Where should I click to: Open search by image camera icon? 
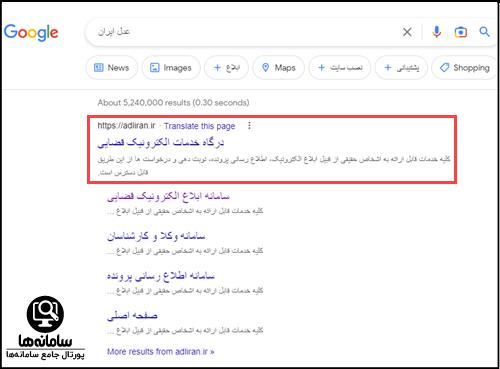tap(461, 32)
